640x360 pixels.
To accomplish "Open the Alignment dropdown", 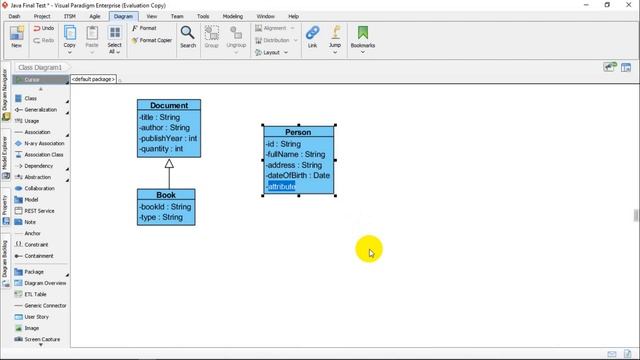I will [x=275, y=28].
